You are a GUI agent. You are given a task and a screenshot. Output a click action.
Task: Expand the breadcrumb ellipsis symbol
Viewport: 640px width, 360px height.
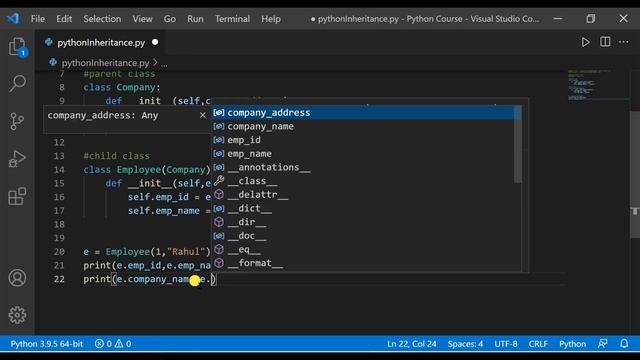(164, 64)
